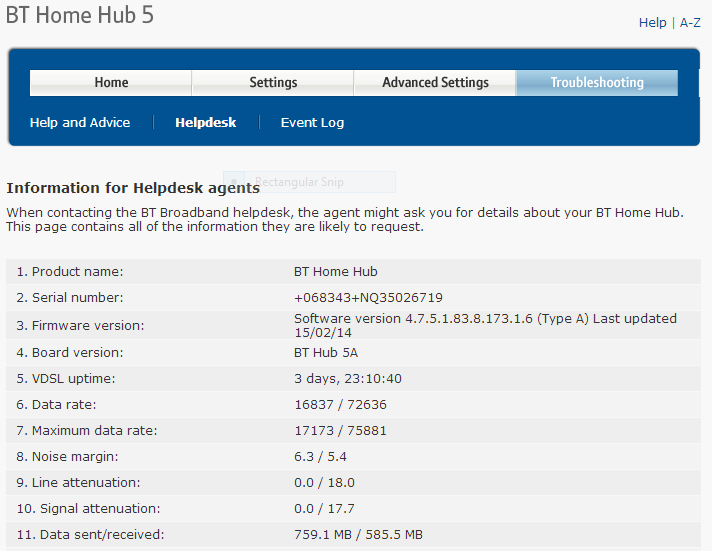712x551 pixels.
Task: Click noise margin value 6.3 / 5.4
Action: pos(321,456)
